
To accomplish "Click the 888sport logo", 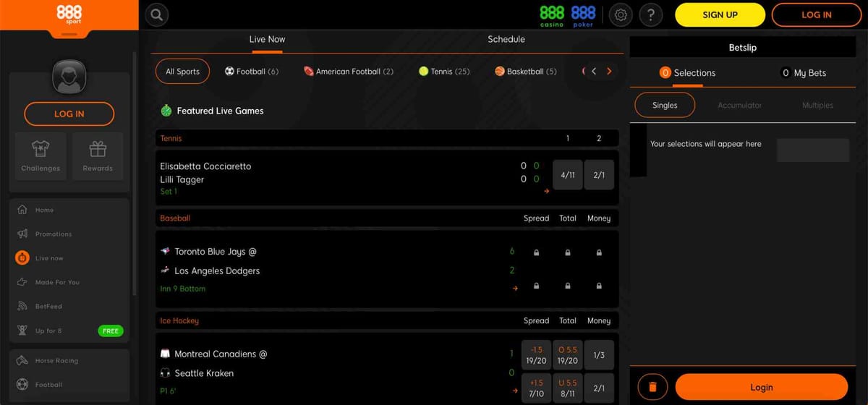I will pos(69,14).
